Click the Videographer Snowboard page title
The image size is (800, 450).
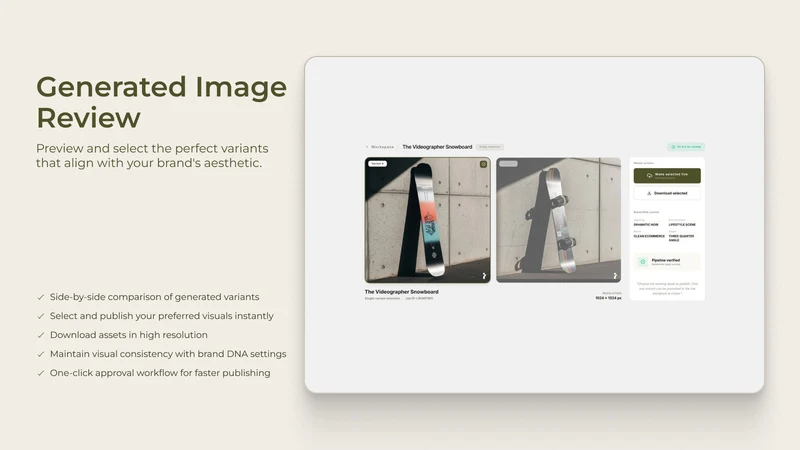pyautogui.click(x=437, y=147)
